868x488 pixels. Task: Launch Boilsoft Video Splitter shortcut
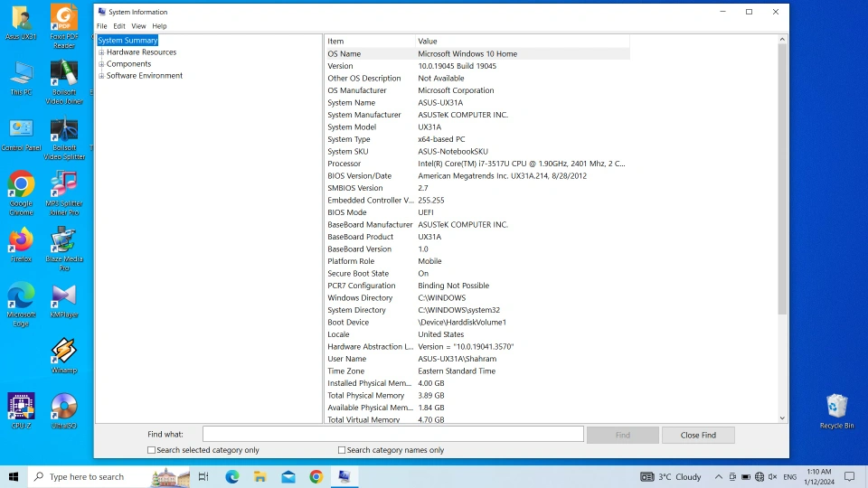(x=64, y=137)
